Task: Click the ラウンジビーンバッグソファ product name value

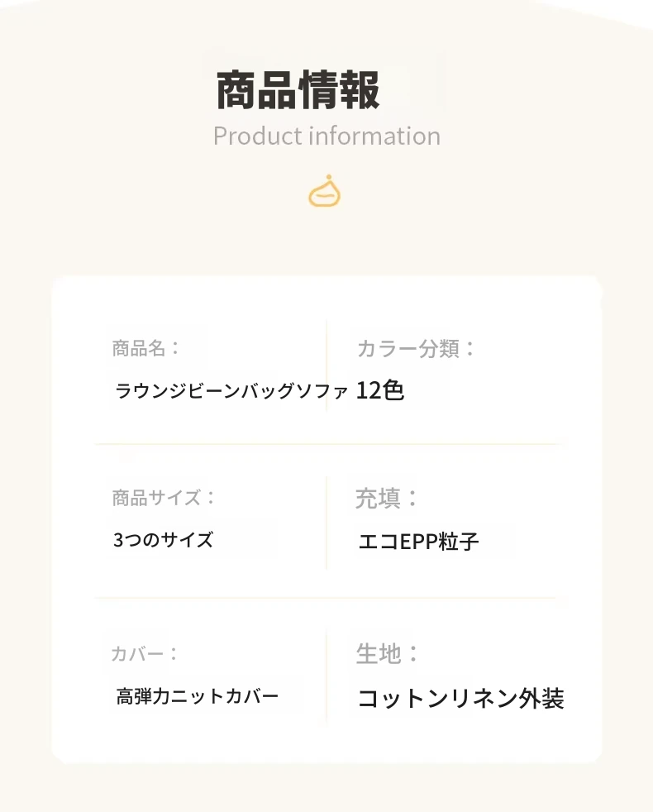Action: point(231,390)
